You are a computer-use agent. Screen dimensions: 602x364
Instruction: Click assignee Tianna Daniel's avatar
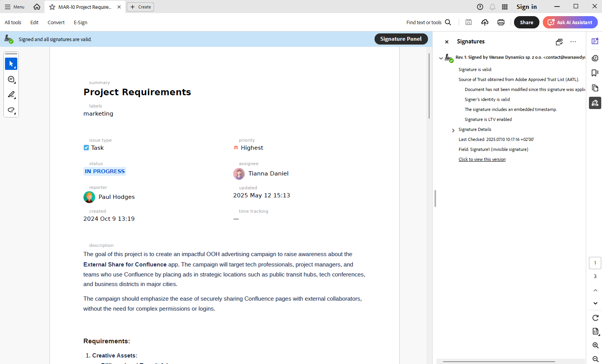tap(239, 174)
